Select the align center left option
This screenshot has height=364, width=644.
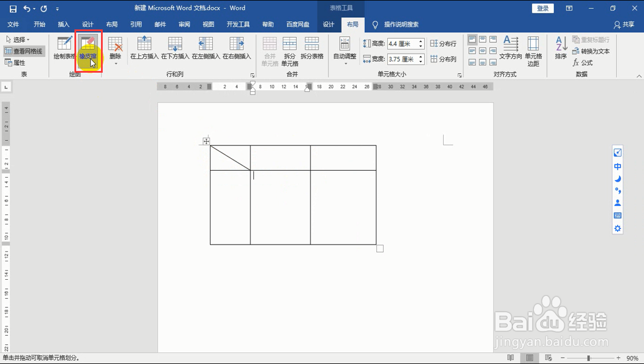tap(472, 51)
